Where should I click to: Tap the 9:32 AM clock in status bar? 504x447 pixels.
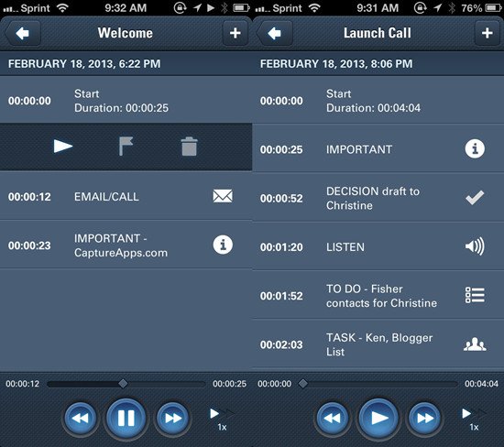click(126, 7)
